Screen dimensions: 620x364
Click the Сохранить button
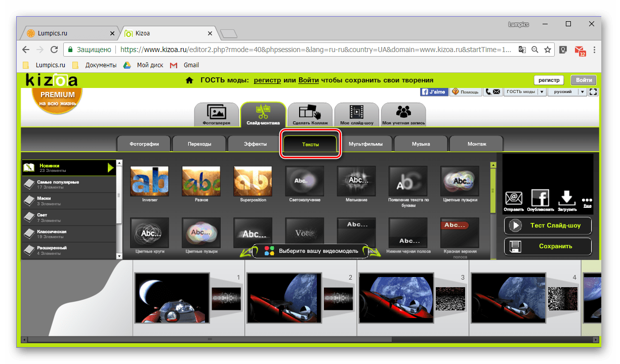pos(548,246)
